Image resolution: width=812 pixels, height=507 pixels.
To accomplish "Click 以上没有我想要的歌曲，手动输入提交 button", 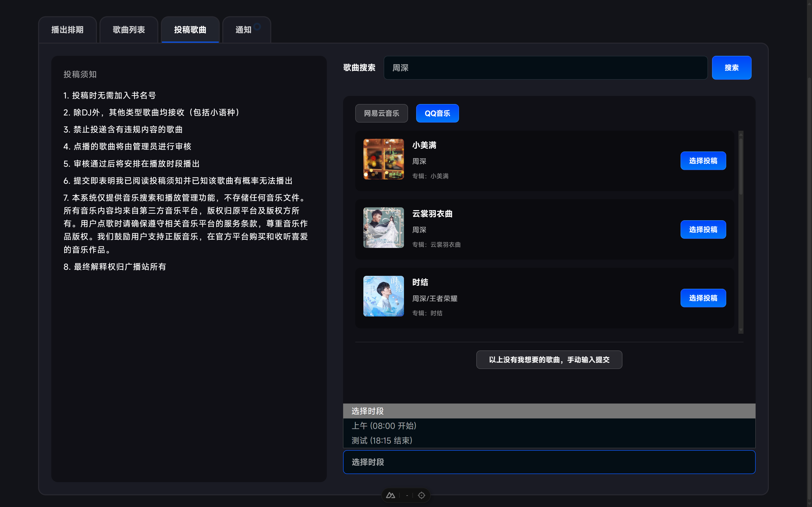I will 549,360.
